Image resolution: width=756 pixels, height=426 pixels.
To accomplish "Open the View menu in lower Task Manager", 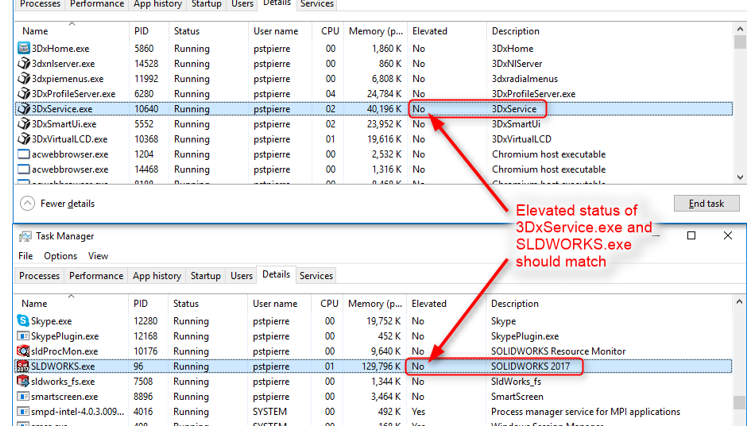I will 98,256.
